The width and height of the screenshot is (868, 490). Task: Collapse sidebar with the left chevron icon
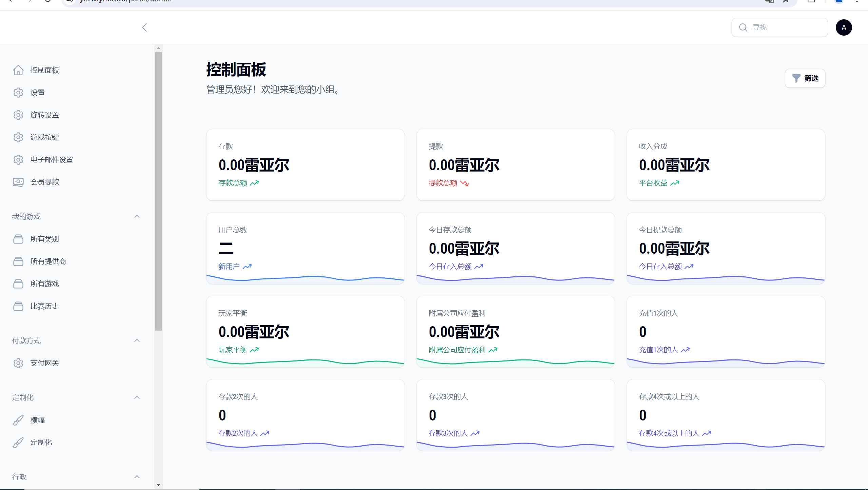coord(145,27)
